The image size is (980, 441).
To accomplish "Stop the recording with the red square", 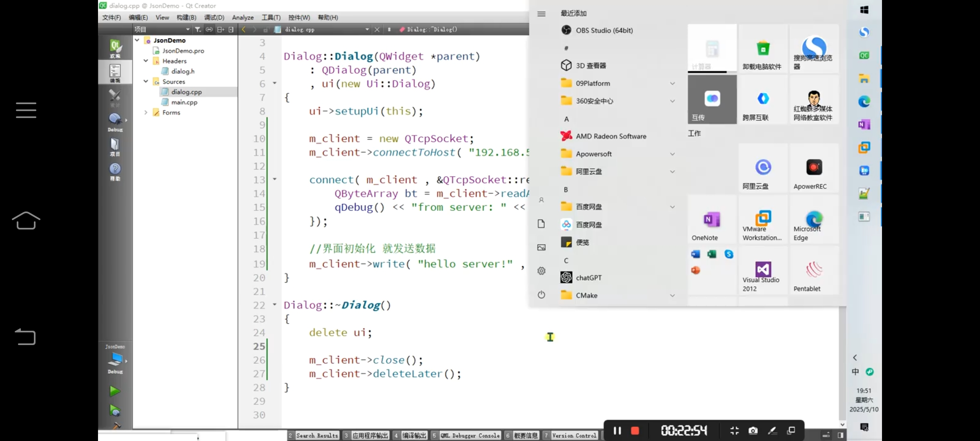I will point(635,430).
